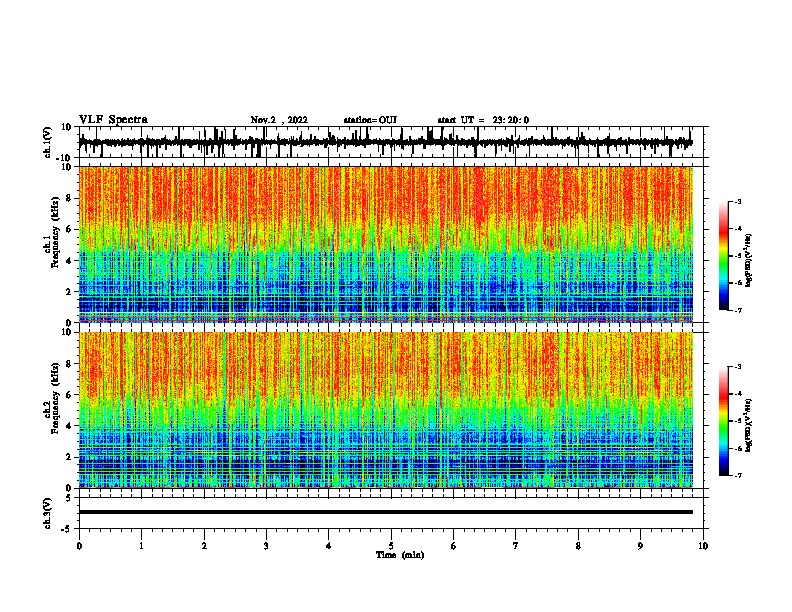This screenshot has width=792, height=612.
Task: Click the "4" kHz tick of ch.2 spectrogram
Action: [69, 426]
